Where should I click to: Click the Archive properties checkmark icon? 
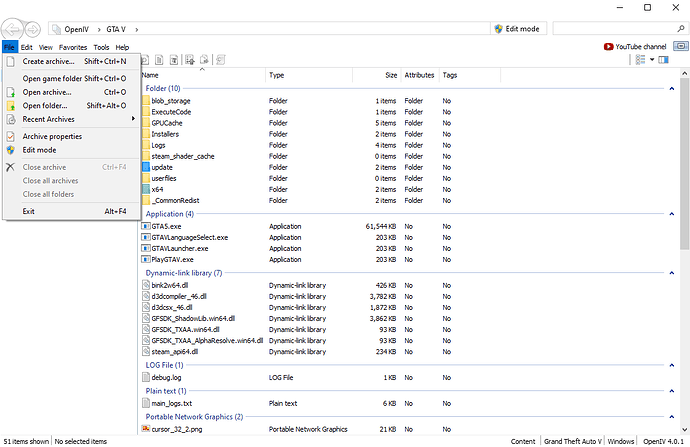(11, 136)
